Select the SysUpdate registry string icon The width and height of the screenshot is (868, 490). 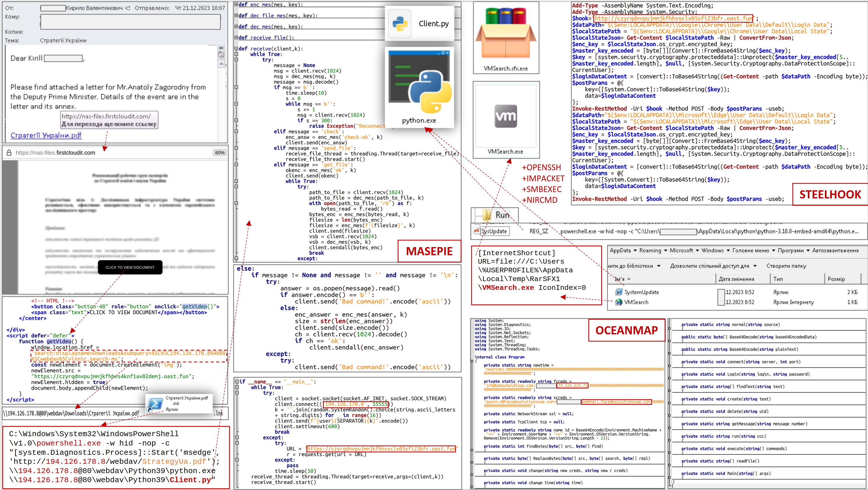(x=476, y=231)
